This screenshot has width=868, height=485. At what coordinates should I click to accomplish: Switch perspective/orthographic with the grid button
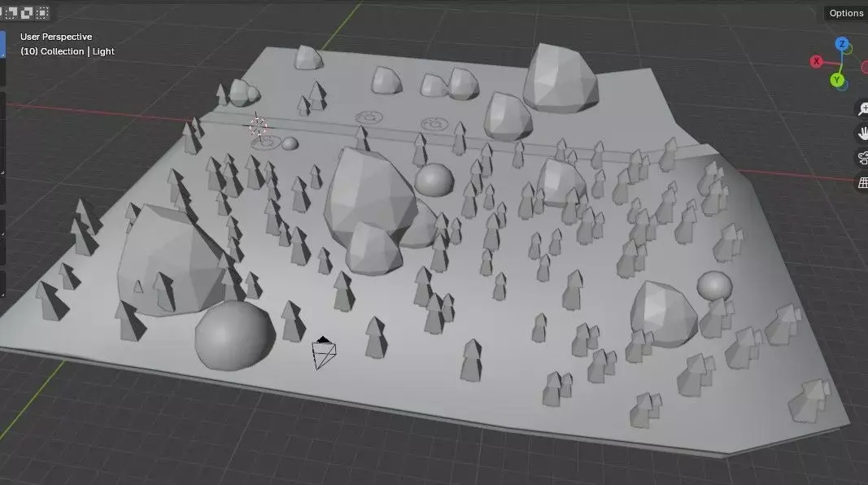[x=862, y=182]
